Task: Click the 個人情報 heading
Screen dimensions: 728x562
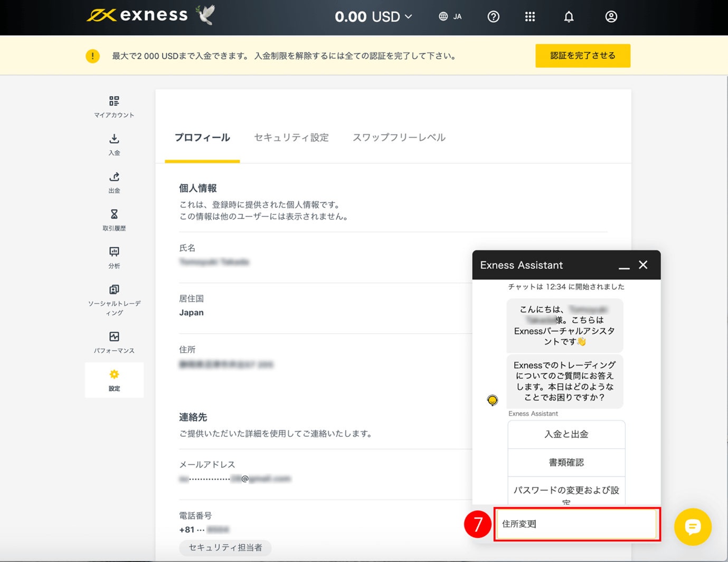Action: point(198,188)
